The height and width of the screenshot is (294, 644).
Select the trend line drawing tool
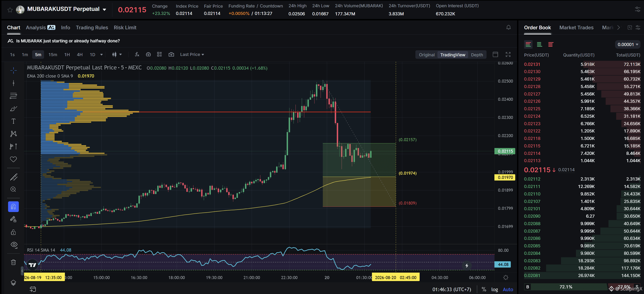(14, 83)
